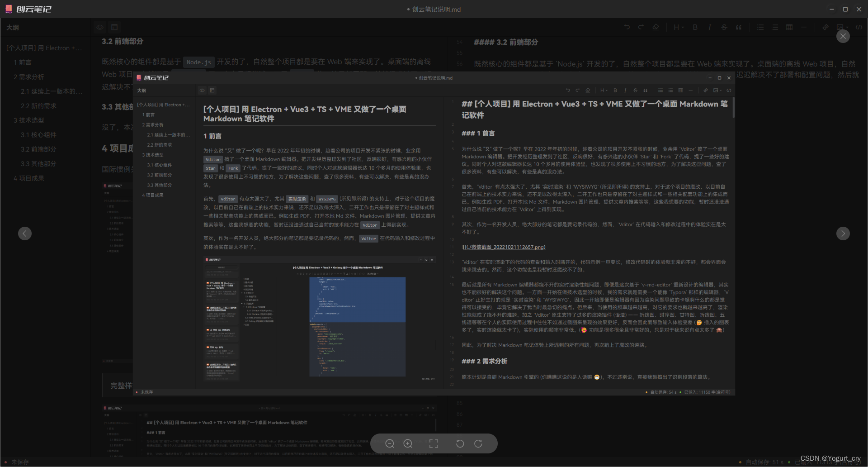Zoom in on the image preview
This screenshot has height=467, width=868.
(408, 443)
